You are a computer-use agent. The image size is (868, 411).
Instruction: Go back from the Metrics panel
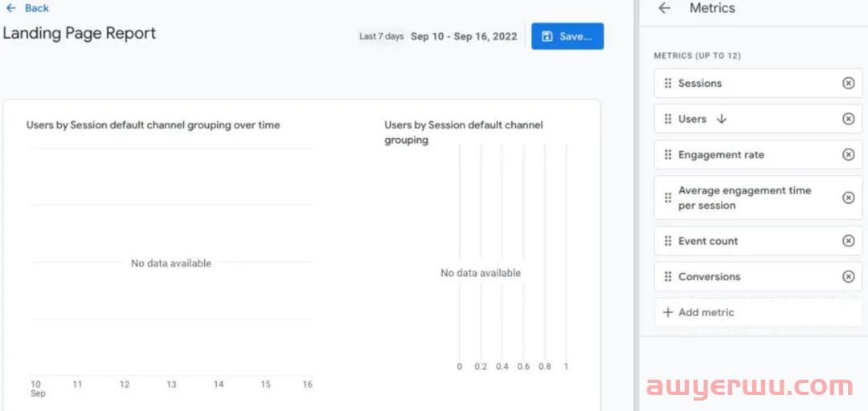(665, 8)
